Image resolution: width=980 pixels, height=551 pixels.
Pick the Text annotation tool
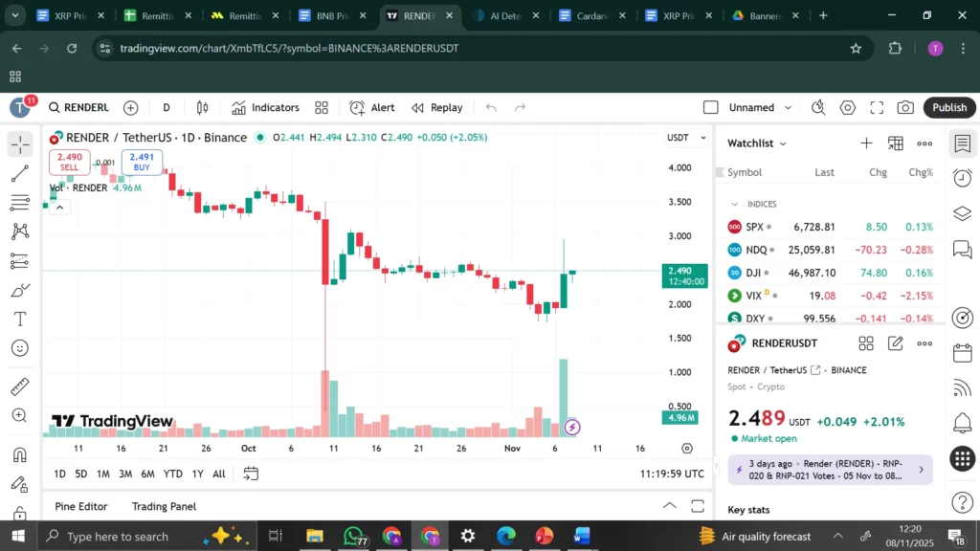click(20, 319)
